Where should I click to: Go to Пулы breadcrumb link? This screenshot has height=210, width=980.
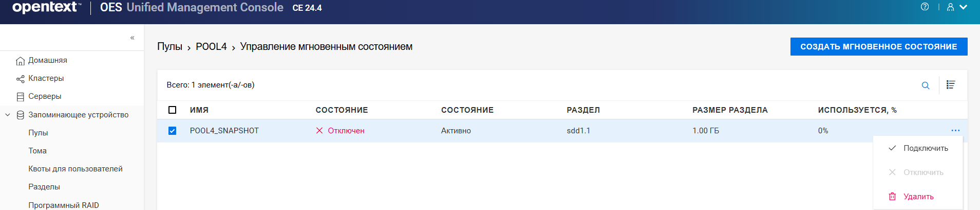(169, 47)
